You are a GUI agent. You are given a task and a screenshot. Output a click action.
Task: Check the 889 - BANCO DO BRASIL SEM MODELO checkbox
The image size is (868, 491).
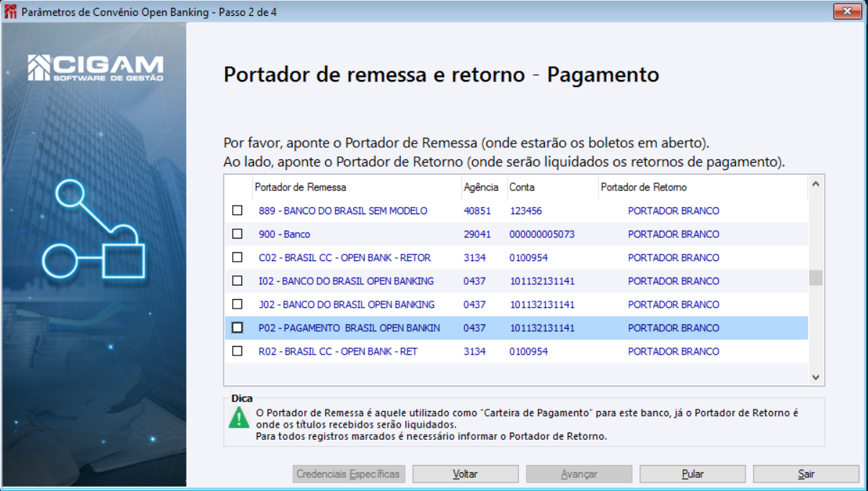point(237,211)
